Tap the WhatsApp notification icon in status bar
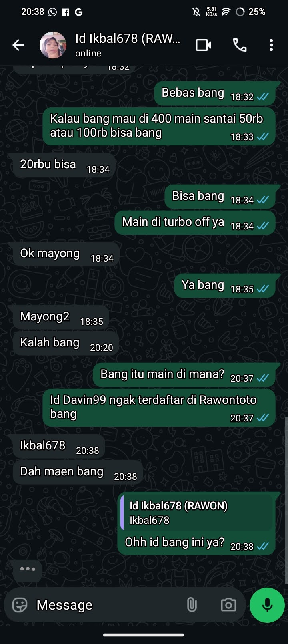 pyautogui.click(x=52, y=12)
